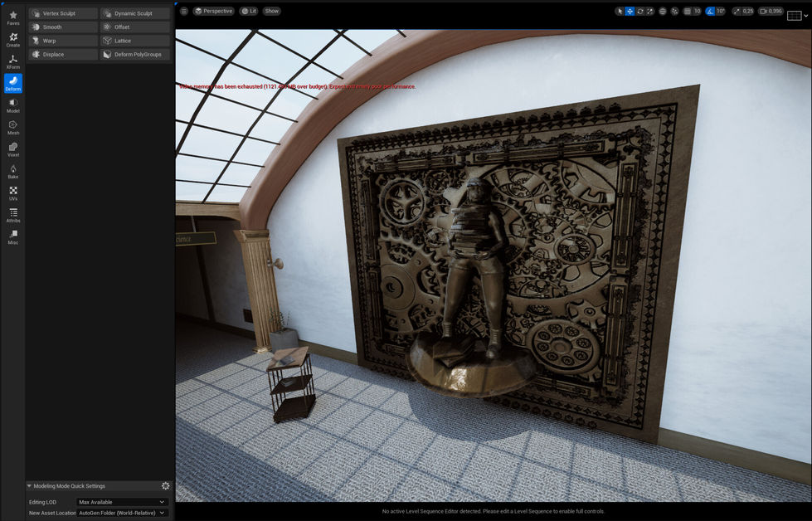Viewport: 812px width, 521px height.
Task: Start the Displace deform tool
Action: pyautogui.click(x=63, y=55)
